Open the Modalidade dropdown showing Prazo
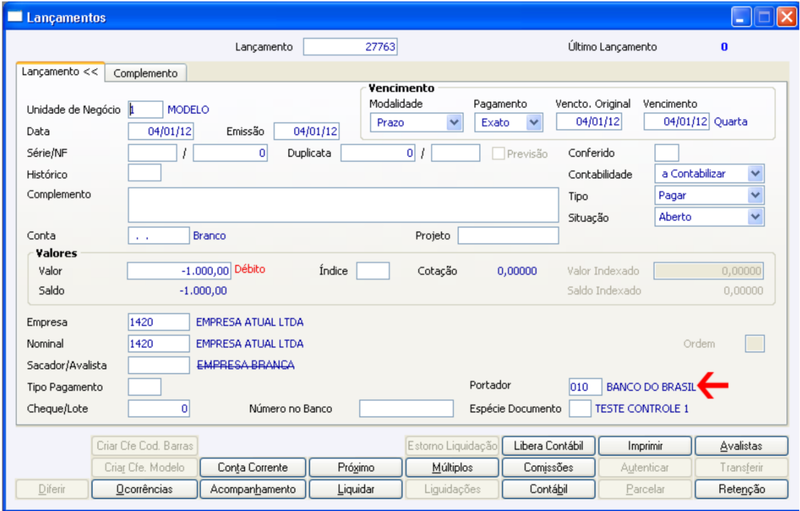The image size is (800, 511). pyautogui.click(x=416, y=122)
